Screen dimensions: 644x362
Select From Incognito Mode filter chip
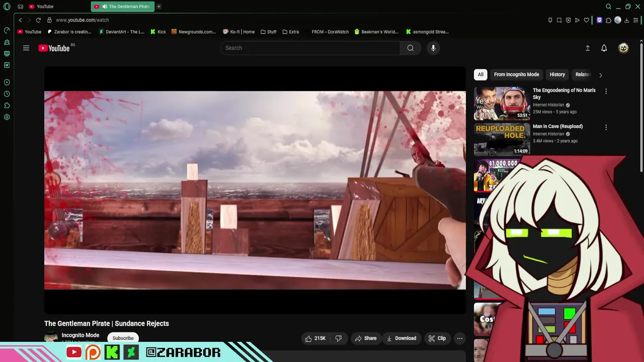coord(516,74)
